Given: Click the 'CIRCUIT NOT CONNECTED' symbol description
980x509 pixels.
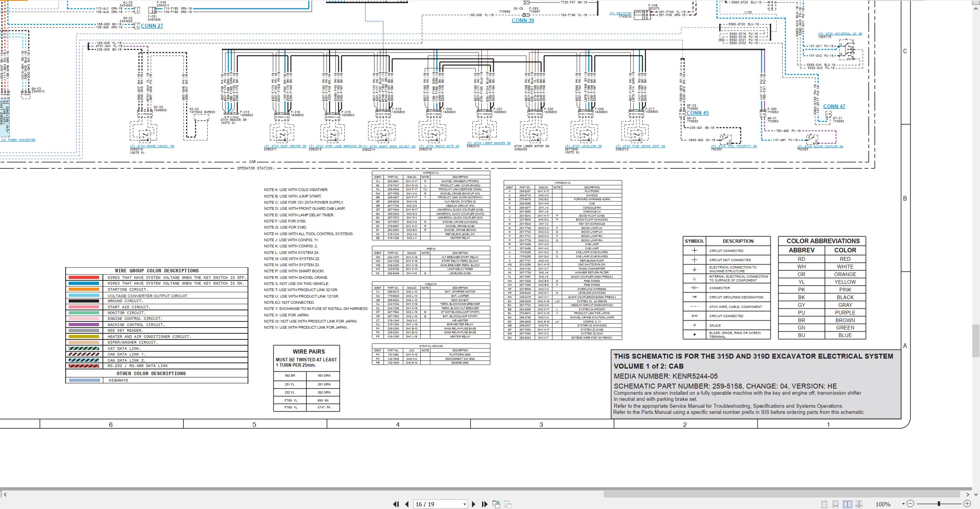Looking at the screenshot, I should click(x=730, y=260).
